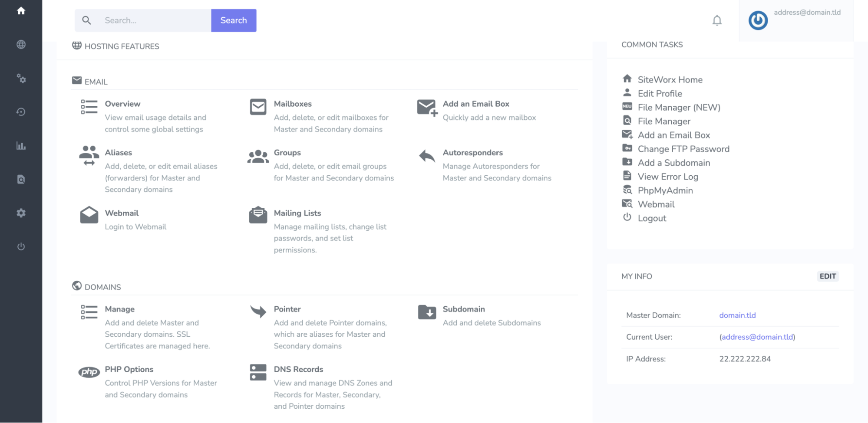The width and height of the screenshot is (868, 423).
Task: Click the Subdomain folder icon
Action: coord(427,312)
